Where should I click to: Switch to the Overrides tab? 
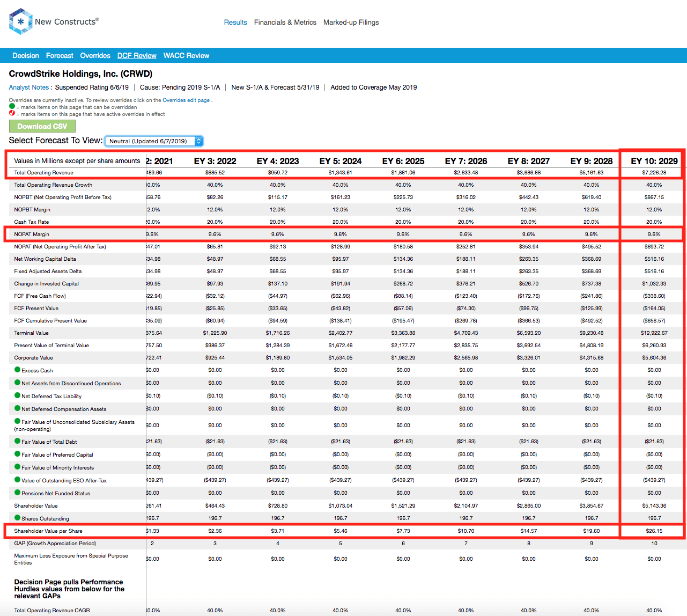[95, 56]
